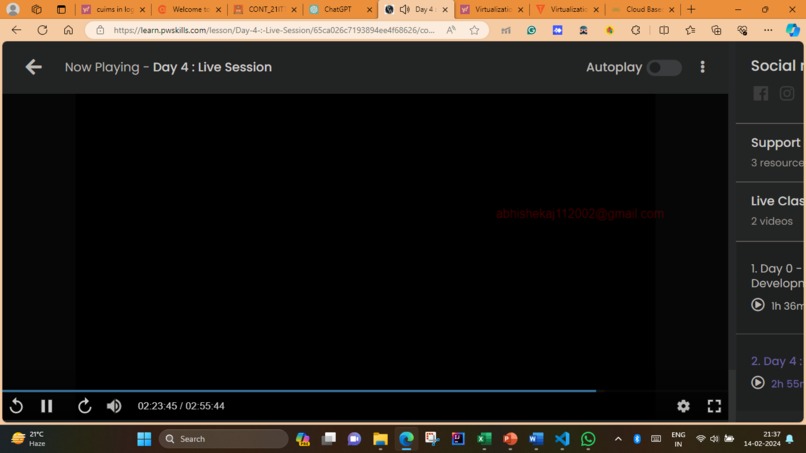Open Facebook social link icon

761,94
